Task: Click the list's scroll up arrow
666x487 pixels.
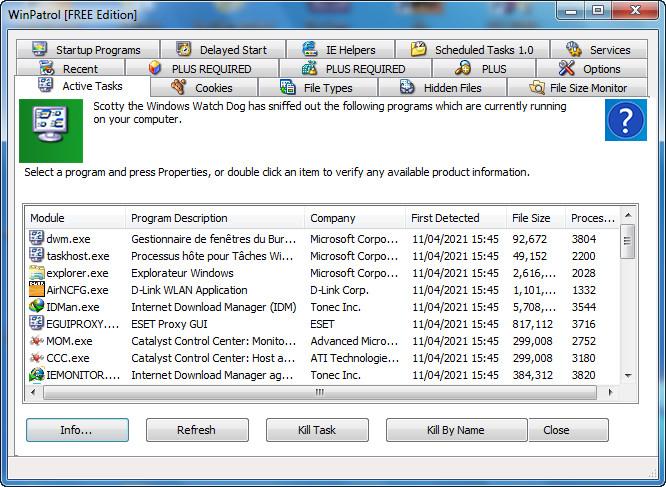Action: (x=628, y=216)
